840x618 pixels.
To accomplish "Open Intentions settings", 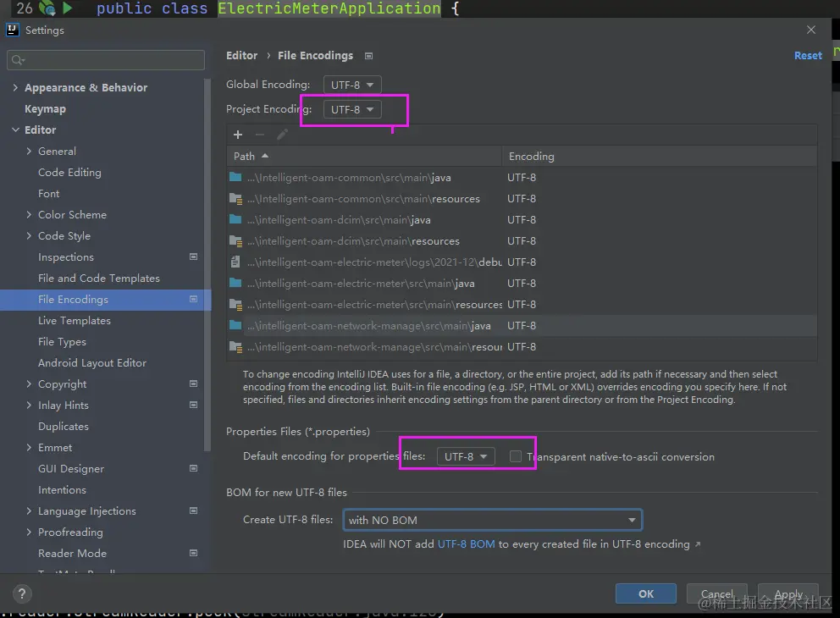I will tap(62, 489).
